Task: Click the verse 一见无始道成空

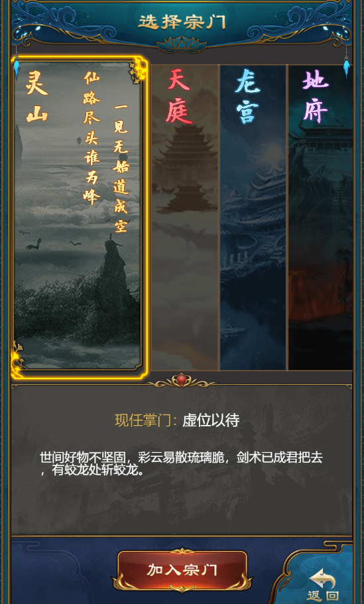Action: pos(121,167)
